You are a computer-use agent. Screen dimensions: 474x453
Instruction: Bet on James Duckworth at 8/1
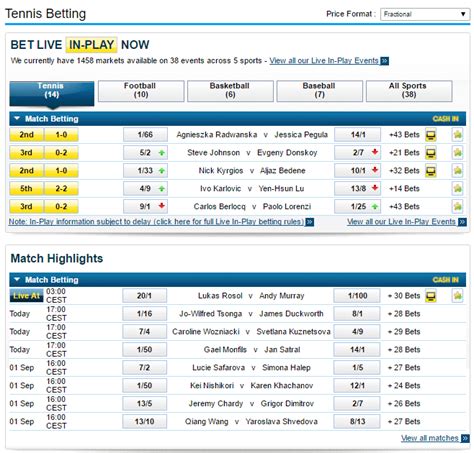pos(357,314)
